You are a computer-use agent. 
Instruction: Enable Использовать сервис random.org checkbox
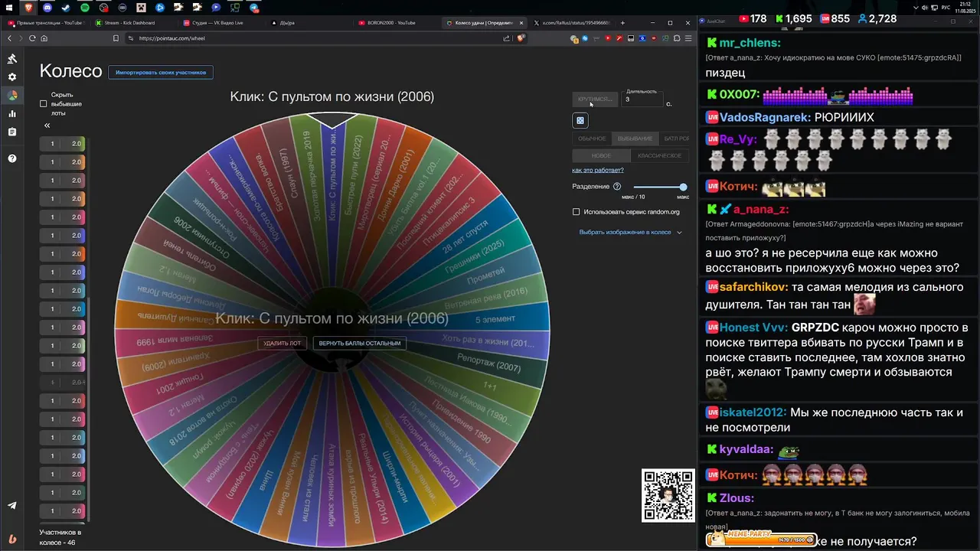(x=577, y=212)
